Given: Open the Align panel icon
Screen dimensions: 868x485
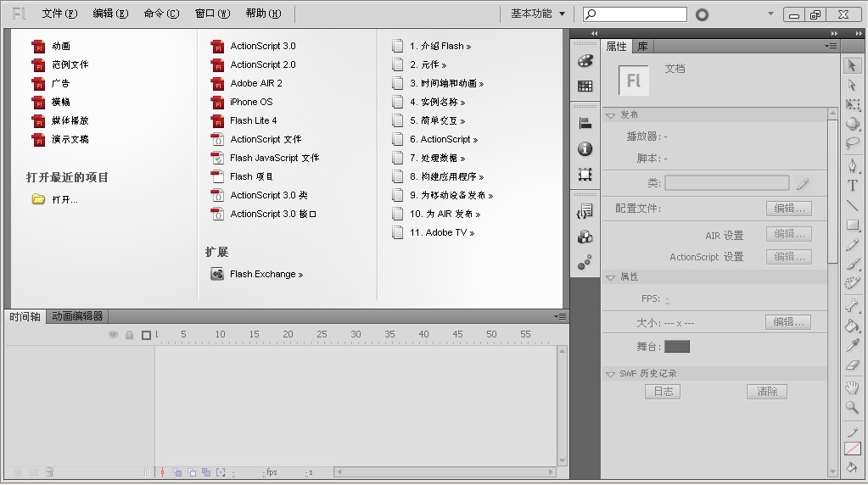Looking at the screenshot, I should coord(585,123).
